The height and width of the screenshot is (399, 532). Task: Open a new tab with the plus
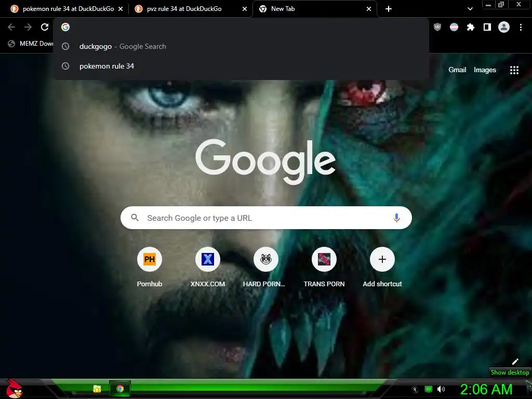[389, 9]
